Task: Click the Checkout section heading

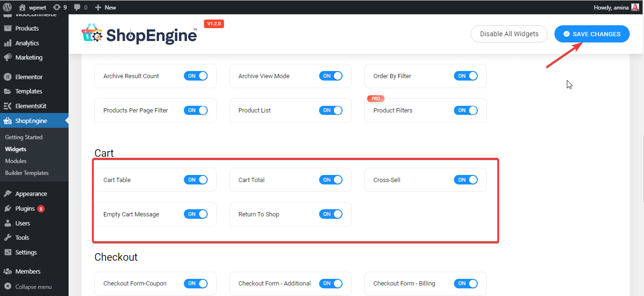Action: tap(116, 257)
